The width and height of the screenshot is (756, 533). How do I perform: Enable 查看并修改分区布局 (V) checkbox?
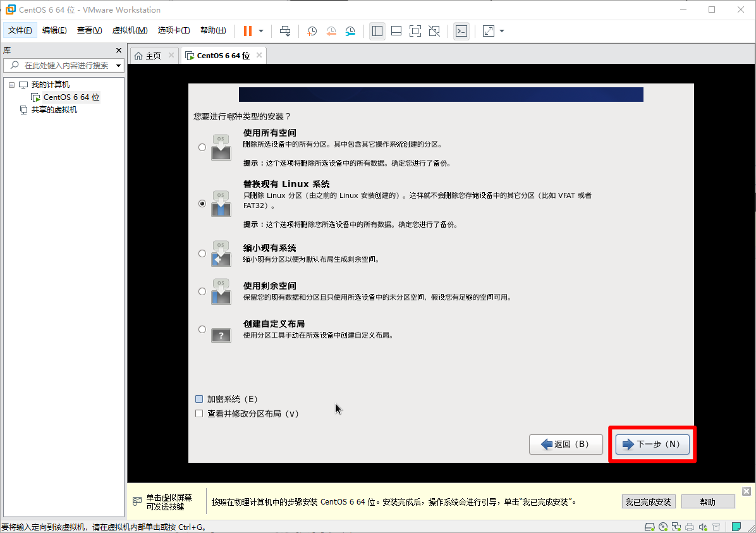(x=198, y=414)
